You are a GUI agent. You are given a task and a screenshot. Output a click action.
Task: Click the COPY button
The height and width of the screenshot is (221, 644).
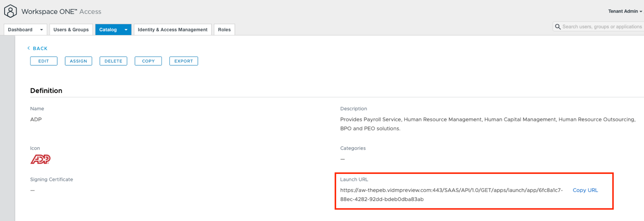[148, 61]
